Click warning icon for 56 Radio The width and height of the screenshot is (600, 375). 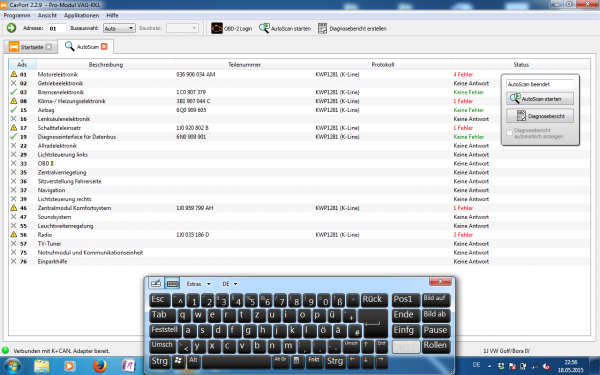point(13,234)
